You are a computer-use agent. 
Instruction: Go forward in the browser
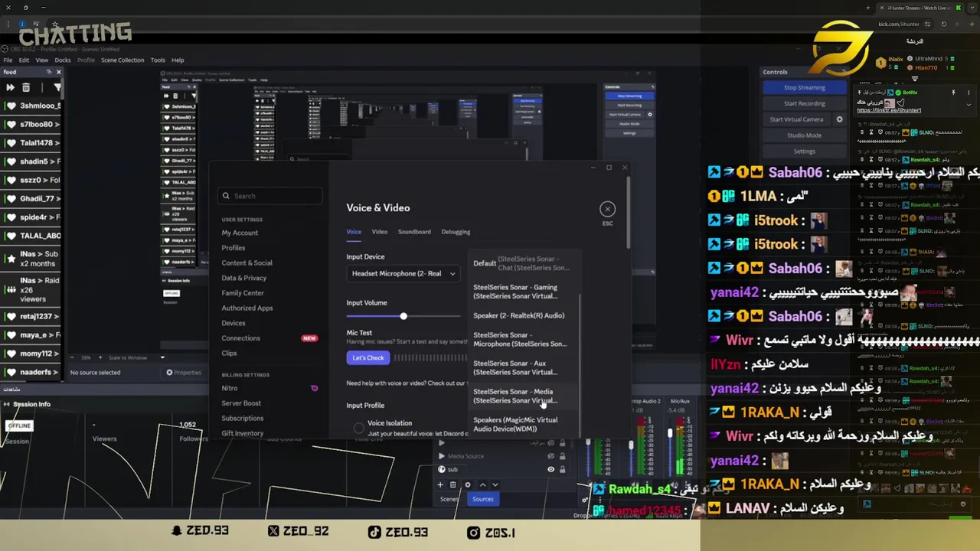tap(958, 24)
